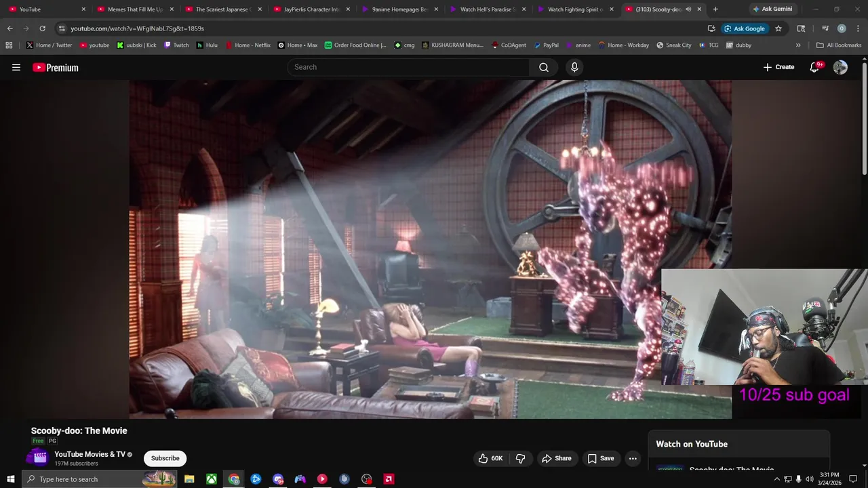
Task: Save the video to a playlist
Action: (x=601, y=458)
